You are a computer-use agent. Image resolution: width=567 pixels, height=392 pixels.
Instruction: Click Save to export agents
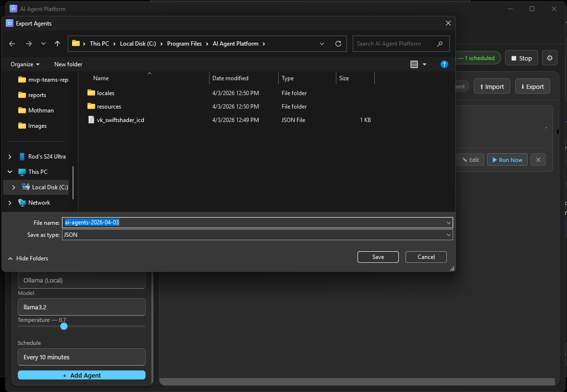click(x=378, y=257)
